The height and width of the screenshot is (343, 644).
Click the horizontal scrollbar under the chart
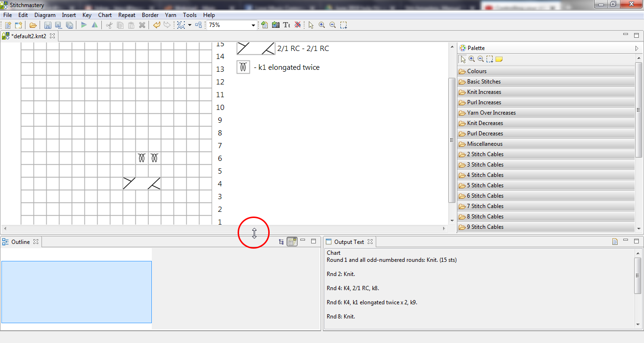pyautogui.click(x=224, y=228)
